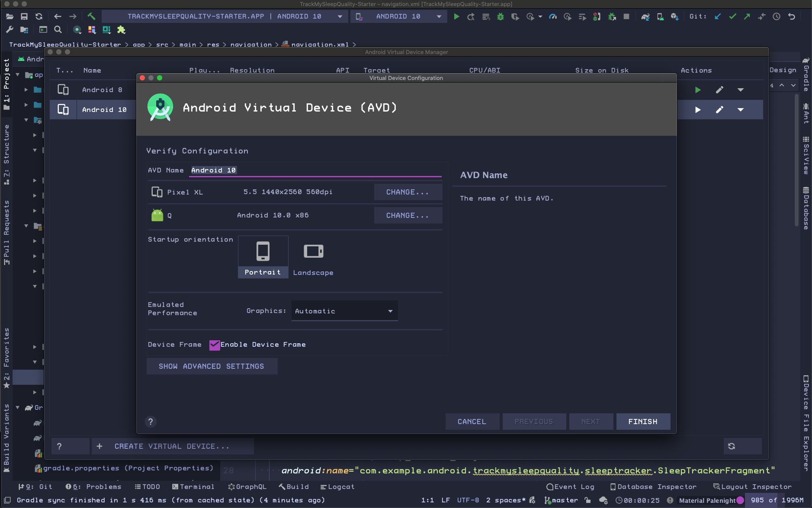Open Android 8 row actions dropdown arrow

pos(741,90)
